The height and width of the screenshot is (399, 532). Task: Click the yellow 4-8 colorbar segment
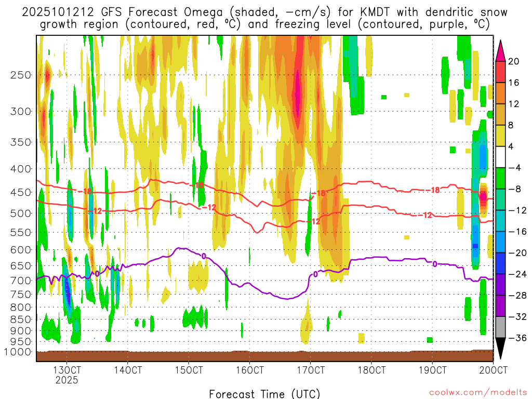[500, 136]
